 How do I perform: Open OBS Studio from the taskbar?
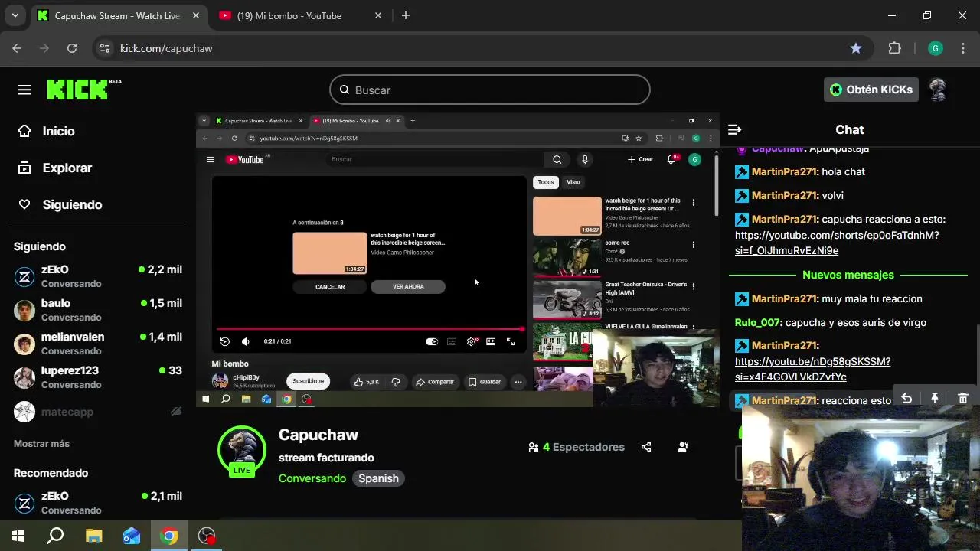click(207, 536)
